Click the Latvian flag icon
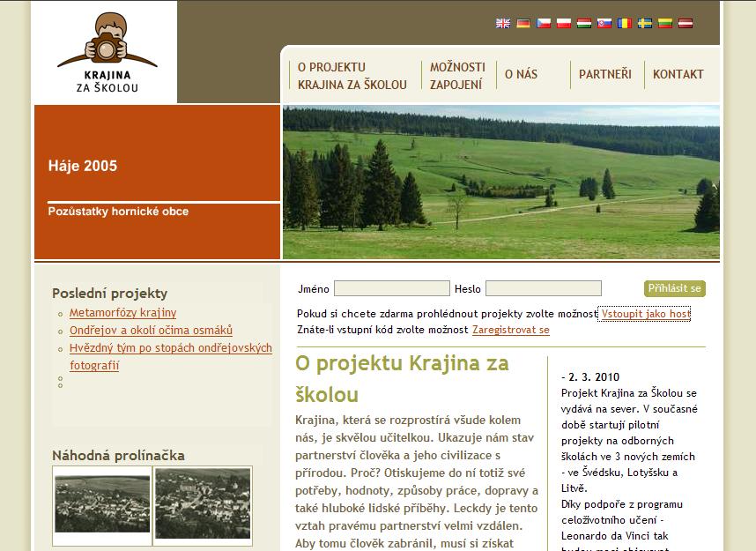 click(686, 24)
